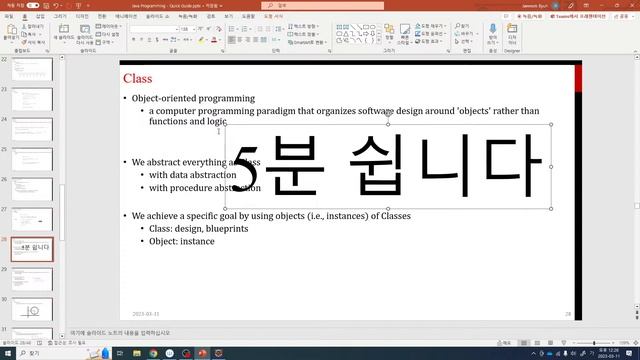The width and height of the screenshot is (640, 360).
Task: Click the Shape Effects button
Action: (x=429, y=42)
